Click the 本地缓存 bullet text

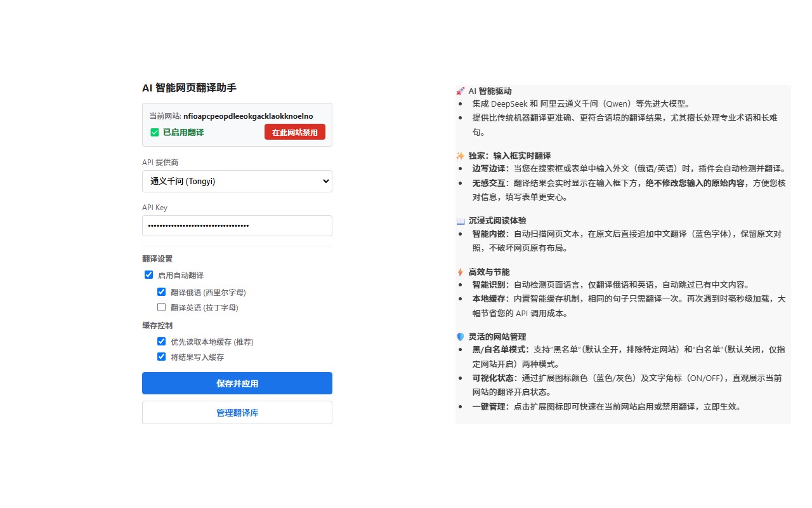pyautogui.click(x=629, y=305)
